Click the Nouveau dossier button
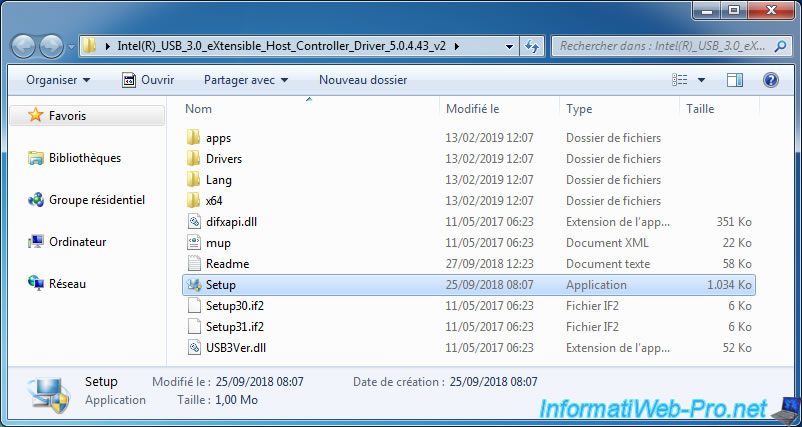Screen dimensions: 802x427 click(363, 80)
